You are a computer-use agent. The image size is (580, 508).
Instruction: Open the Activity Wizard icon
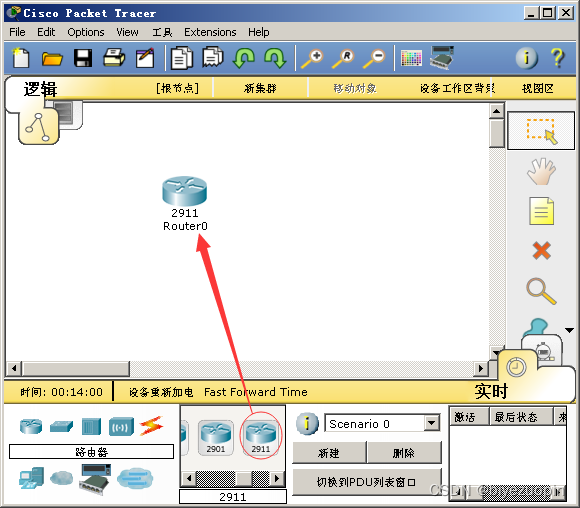pos(145,58)
